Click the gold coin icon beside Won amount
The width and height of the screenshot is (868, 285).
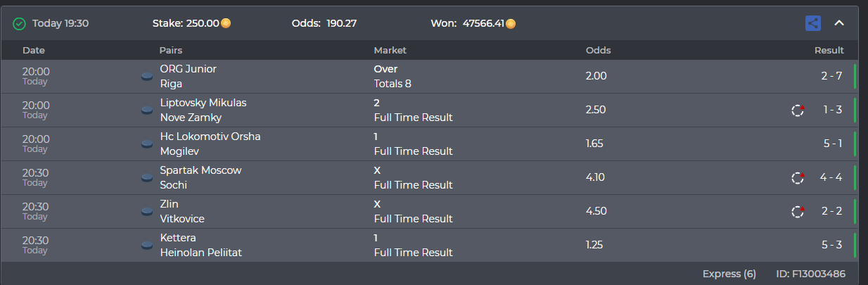coord(511,23)
